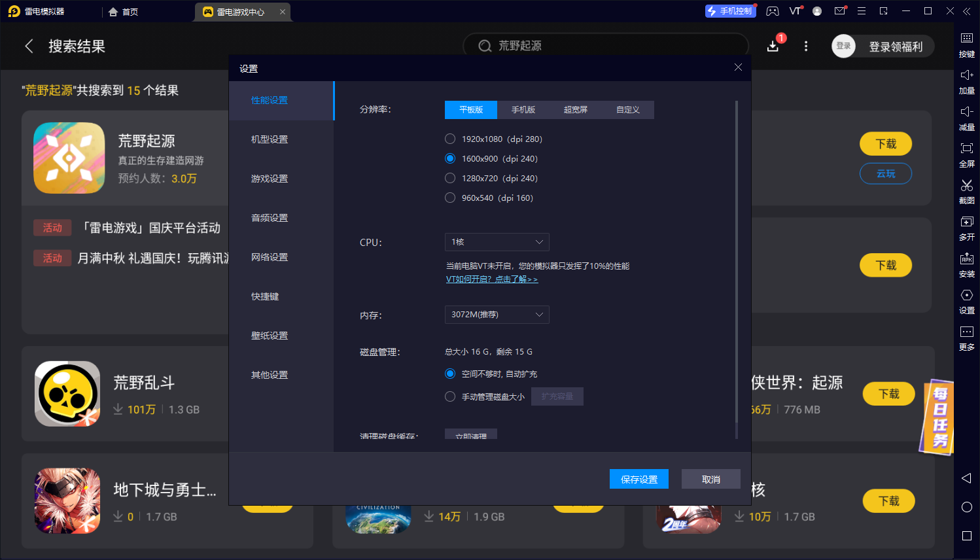Switch to 游戏设置 settings tab

pyautogui.click(x=281, y=179)
